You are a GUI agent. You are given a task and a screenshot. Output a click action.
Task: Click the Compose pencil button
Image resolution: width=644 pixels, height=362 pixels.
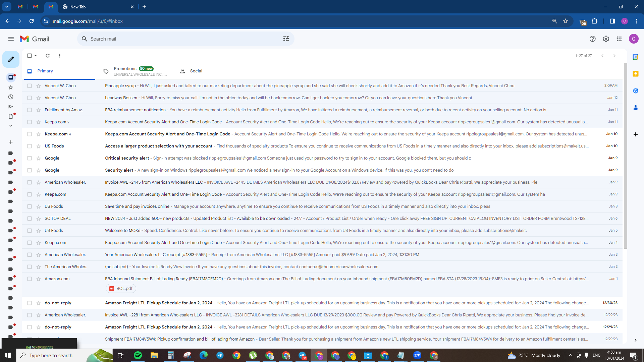pyautogui.click(x=11, y=59)
